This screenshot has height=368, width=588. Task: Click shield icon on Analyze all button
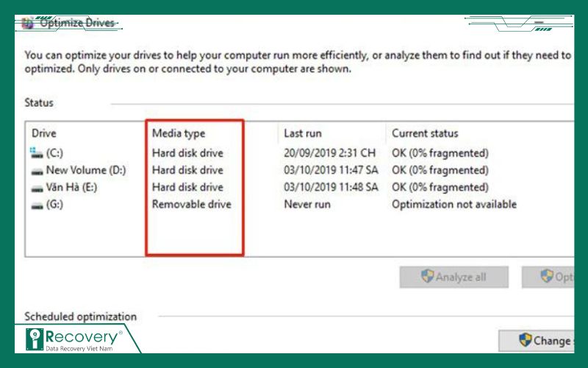point(427,277)
